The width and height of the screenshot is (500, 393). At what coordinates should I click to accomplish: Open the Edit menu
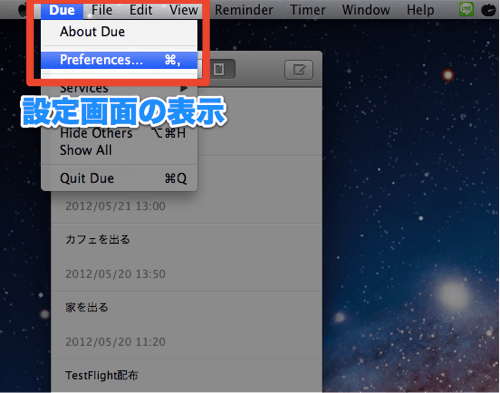pyautogui.click(x=141, y=10)
